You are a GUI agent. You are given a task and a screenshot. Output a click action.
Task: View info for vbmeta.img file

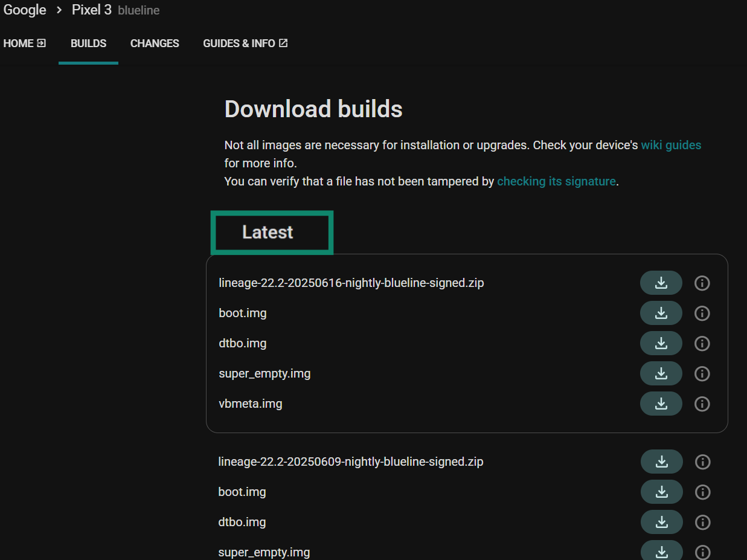point(702,403)
